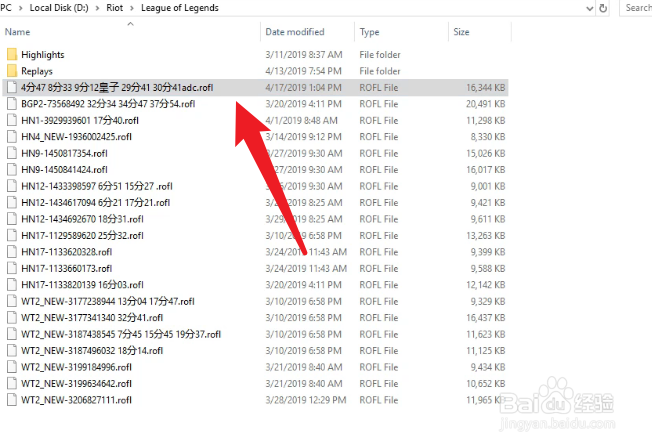This screenshot has width=652, height=446.
Task: Select HN12-1433398597 6分51 15分27 .rofl
Action: 97,186
